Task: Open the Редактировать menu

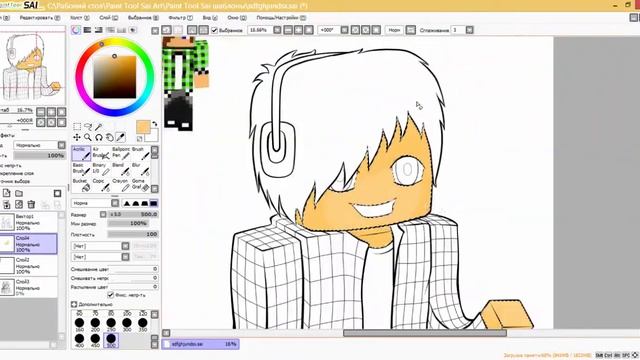Action: pos(40,18)
